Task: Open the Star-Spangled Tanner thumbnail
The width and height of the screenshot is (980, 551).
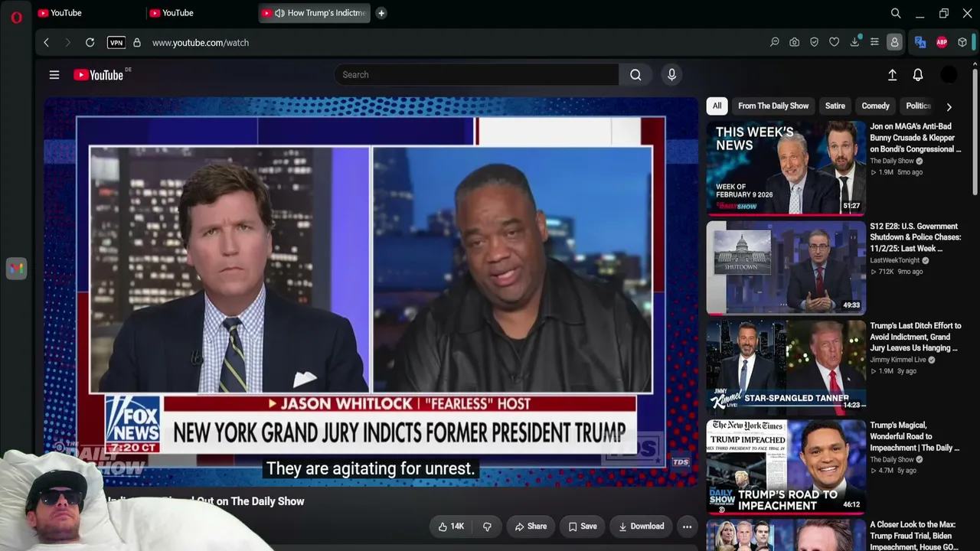Action: 786,367
